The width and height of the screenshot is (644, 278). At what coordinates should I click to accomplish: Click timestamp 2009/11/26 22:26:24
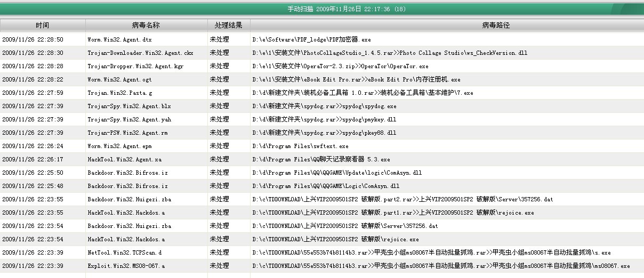click(x=33, y=146)
